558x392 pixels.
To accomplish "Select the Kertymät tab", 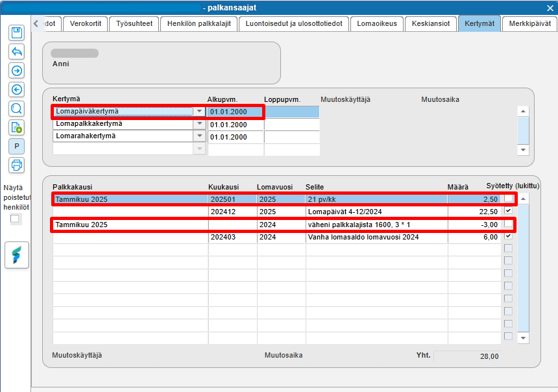I will [x=479, y=24].
